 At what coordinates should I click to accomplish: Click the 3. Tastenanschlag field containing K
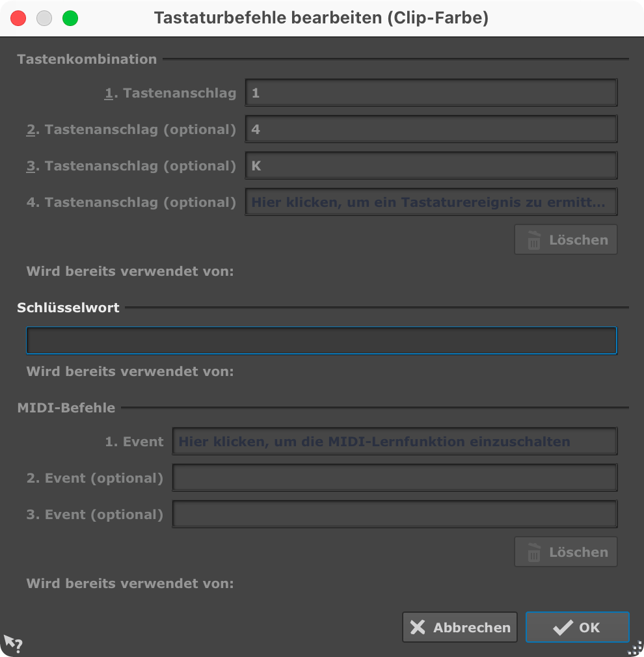(431, 166)
